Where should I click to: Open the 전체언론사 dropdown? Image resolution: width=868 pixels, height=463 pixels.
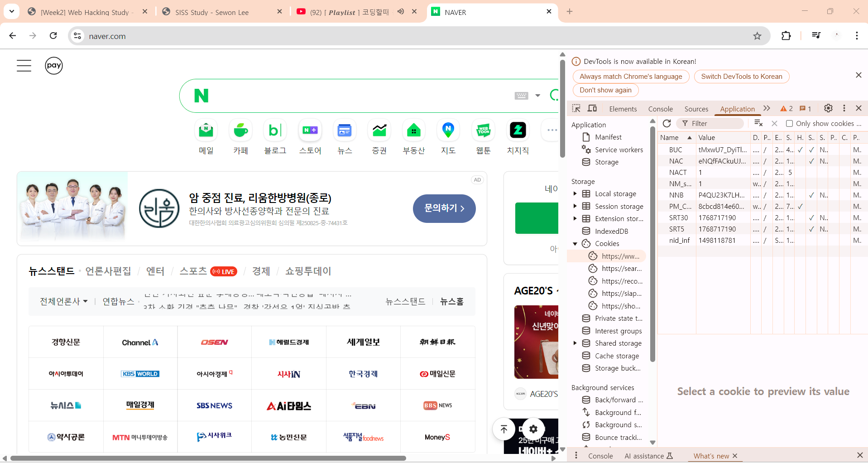(63, 301)
